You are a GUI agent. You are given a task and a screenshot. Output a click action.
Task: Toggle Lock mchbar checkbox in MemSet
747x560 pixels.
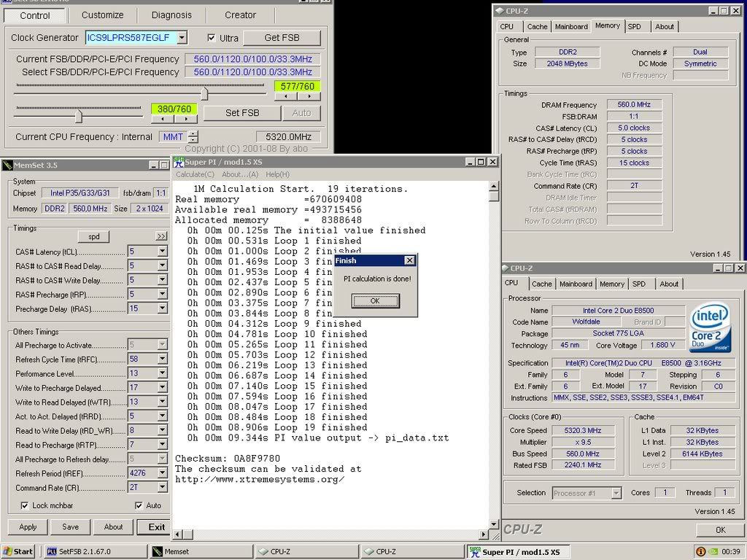click(24, 506)
